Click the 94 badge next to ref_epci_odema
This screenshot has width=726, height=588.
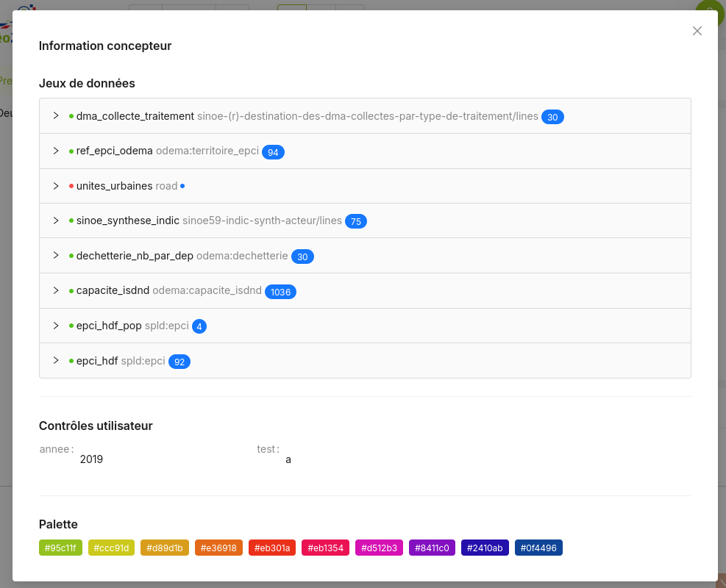[x=273, y=152]
